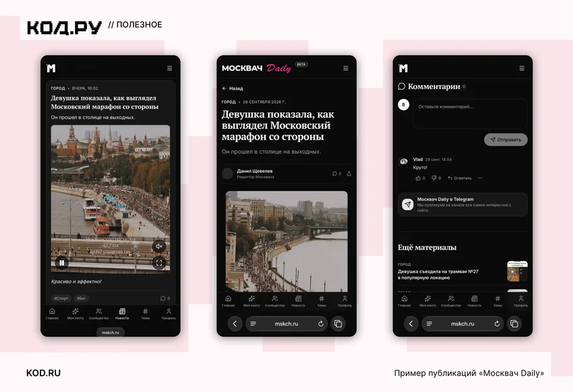Image resolution: width=573 pixels, height=392 pixels.
Task: Click Ответить on Vlad's comment
Action: click(x=460, y=178)
